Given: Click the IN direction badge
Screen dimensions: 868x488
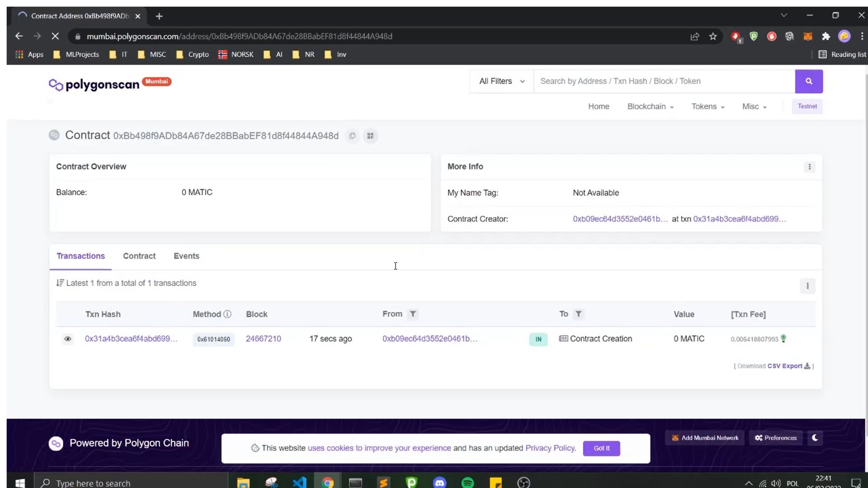Looking at the screenshot, I should click(538, 339).
